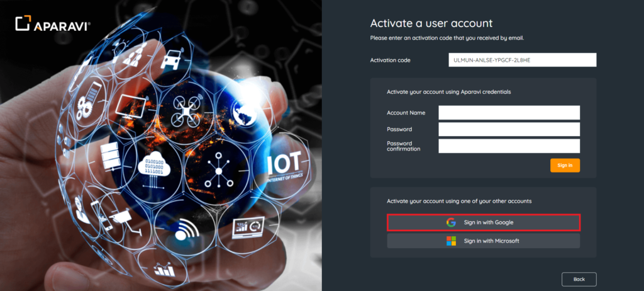Click the Aparavi logo

point(53,25)
